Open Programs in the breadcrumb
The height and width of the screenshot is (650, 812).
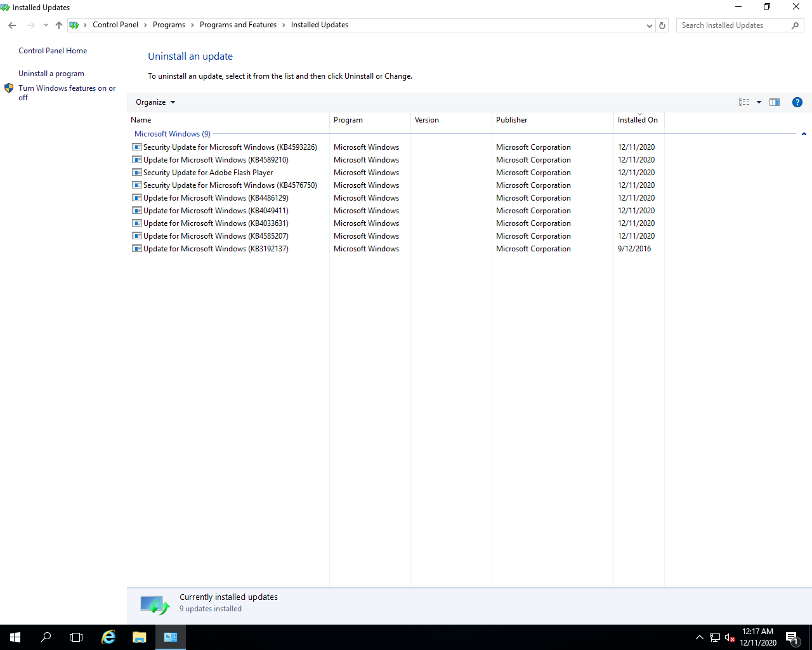point(169,25)
